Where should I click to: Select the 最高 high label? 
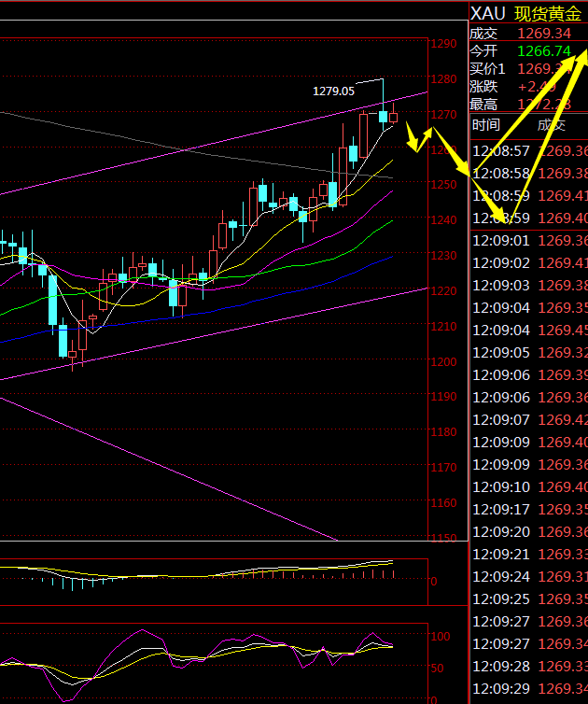[483, 105]
